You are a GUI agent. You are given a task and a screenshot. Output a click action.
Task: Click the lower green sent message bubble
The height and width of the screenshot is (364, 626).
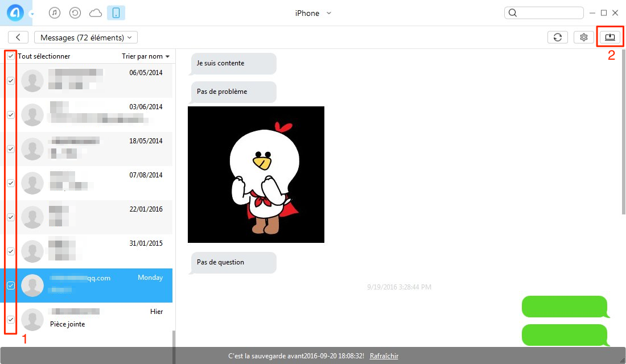tap(565, 335)
